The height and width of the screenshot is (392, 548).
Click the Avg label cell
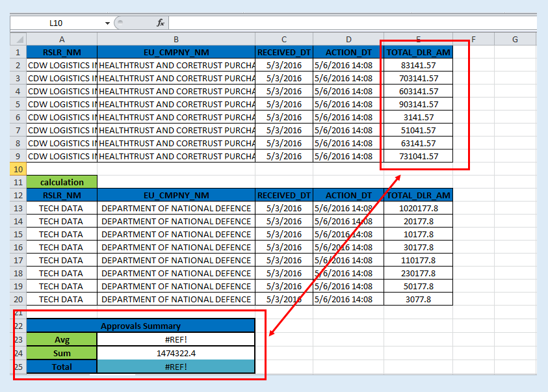click(x=62, y=339)
